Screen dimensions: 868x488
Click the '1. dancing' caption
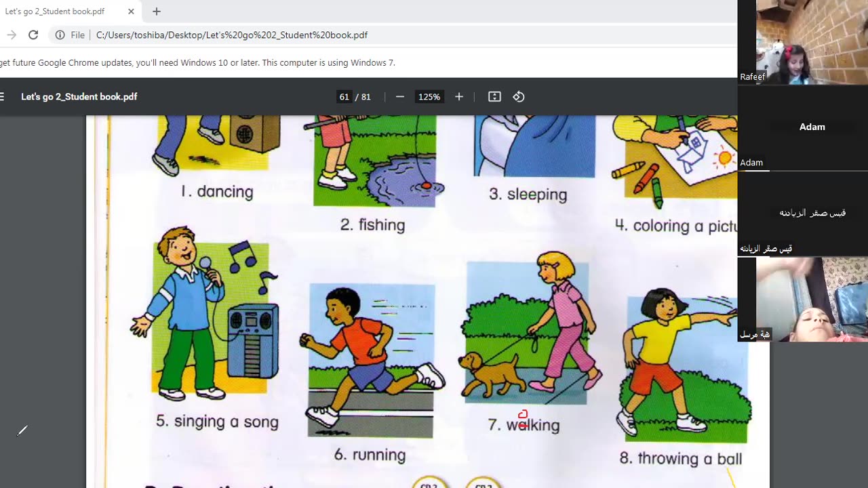[217, 192]
